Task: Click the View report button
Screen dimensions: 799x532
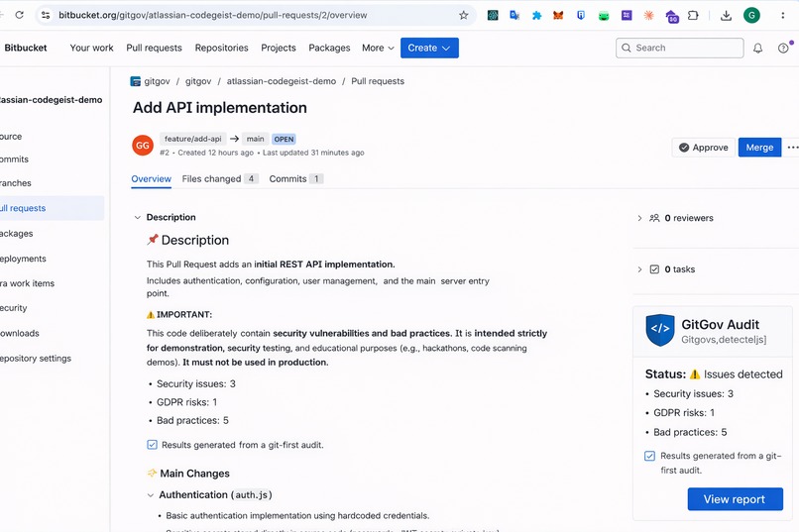Action: [735, 499]
